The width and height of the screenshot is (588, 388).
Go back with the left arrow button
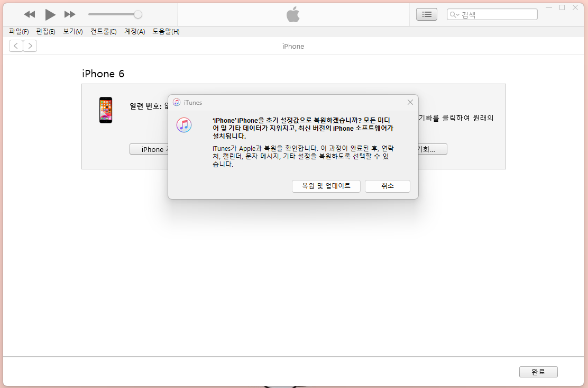pos(16,46)
